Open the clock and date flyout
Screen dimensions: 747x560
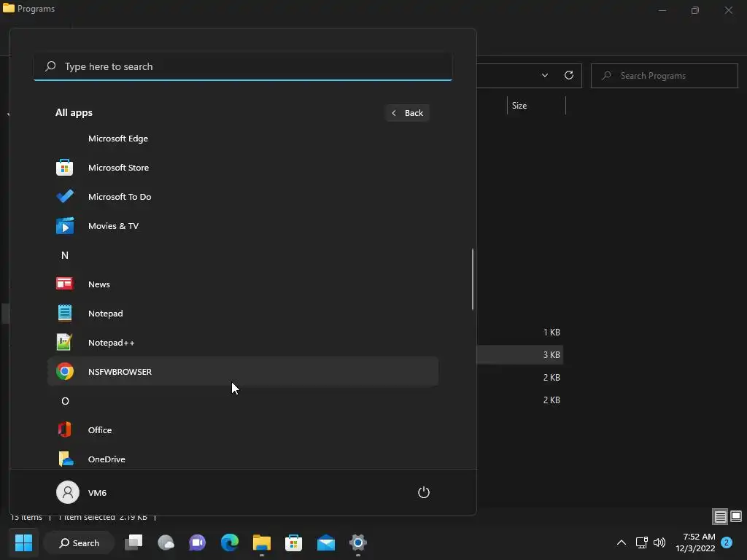pos(695,542)
